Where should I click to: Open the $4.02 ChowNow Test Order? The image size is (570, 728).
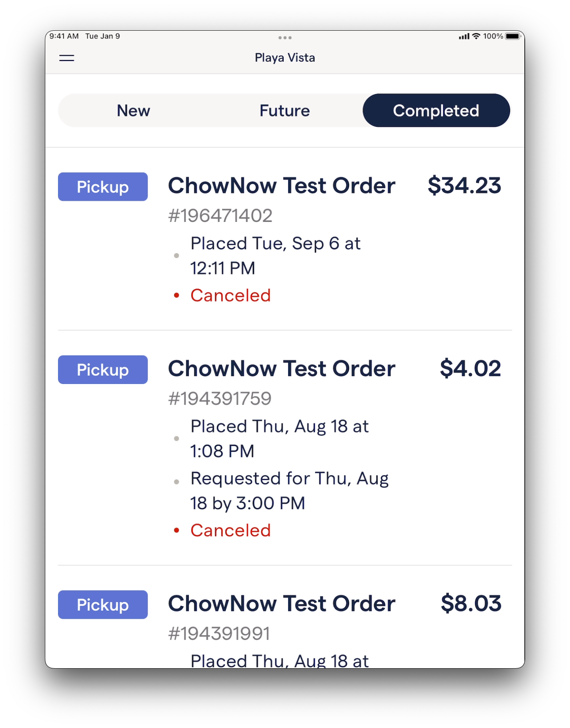(x=281, y=369)
